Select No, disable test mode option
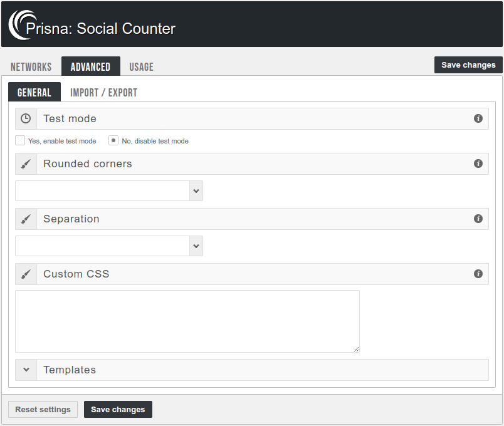Image resolution: width=504 pixels, height=426 pixels. click(113, 140)
